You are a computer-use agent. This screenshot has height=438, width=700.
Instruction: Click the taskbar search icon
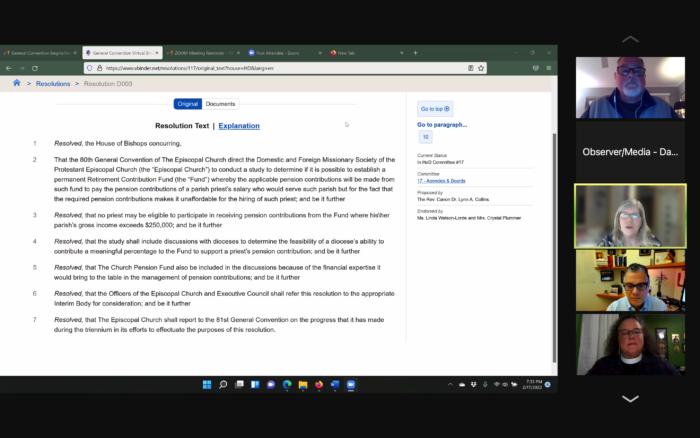pyautogui.click(x=223, y=384)
